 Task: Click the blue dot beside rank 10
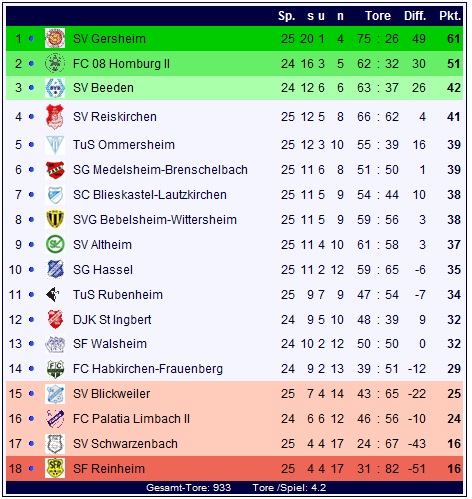pos(31,269)
